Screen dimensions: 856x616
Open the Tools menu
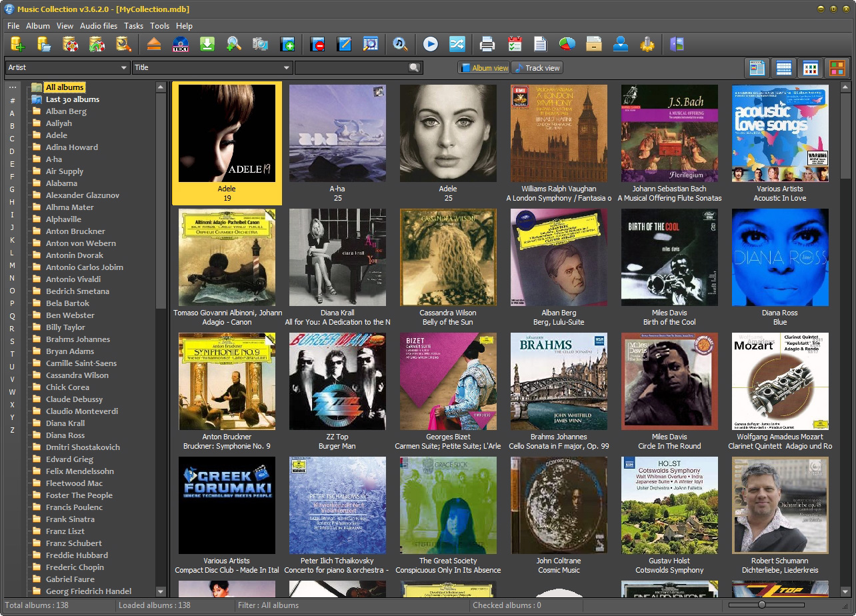160,26
